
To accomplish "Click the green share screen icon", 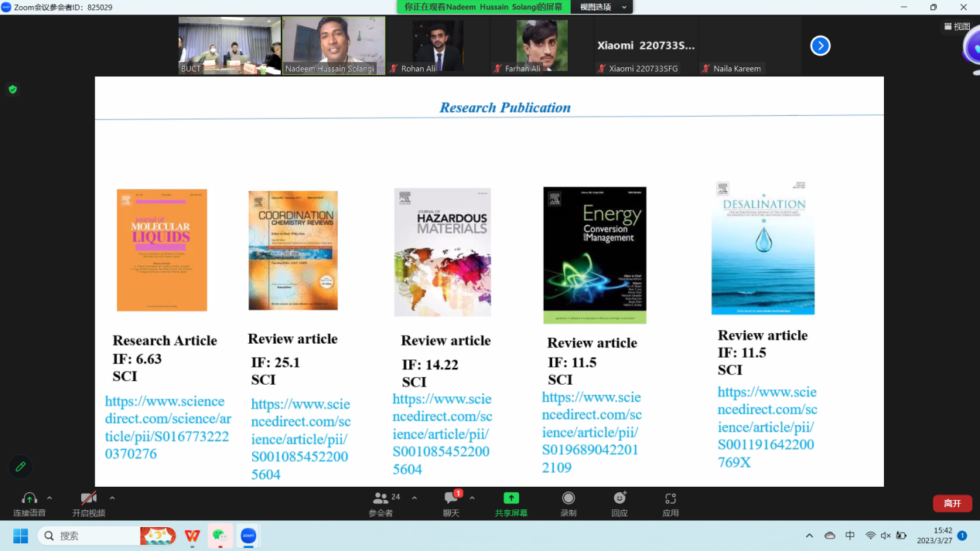I will tap(511, 498).
